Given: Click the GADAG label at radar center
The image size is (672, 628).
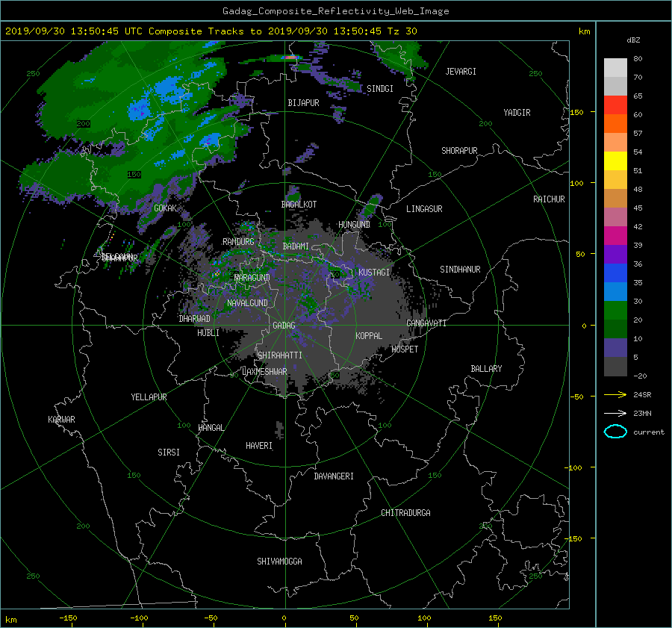Looking at the screenshot, I should (284, 326).
